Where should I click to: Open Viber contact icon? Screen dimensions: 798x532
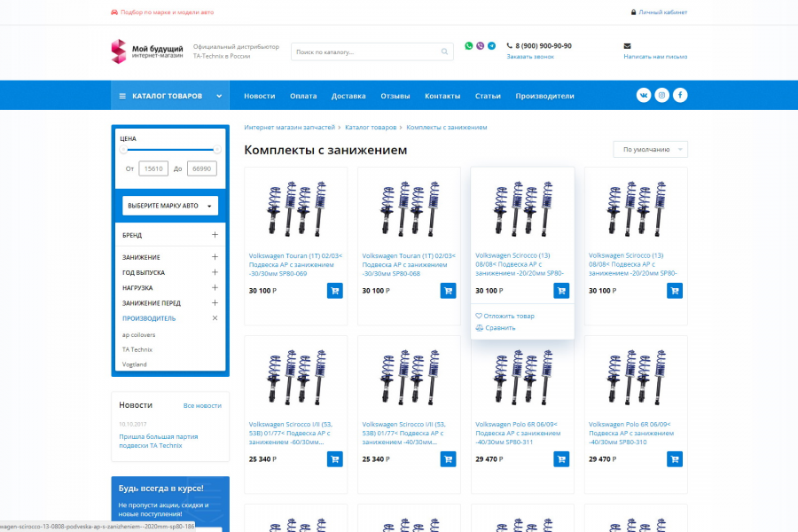pyautogui.click(x=480, y=46)
